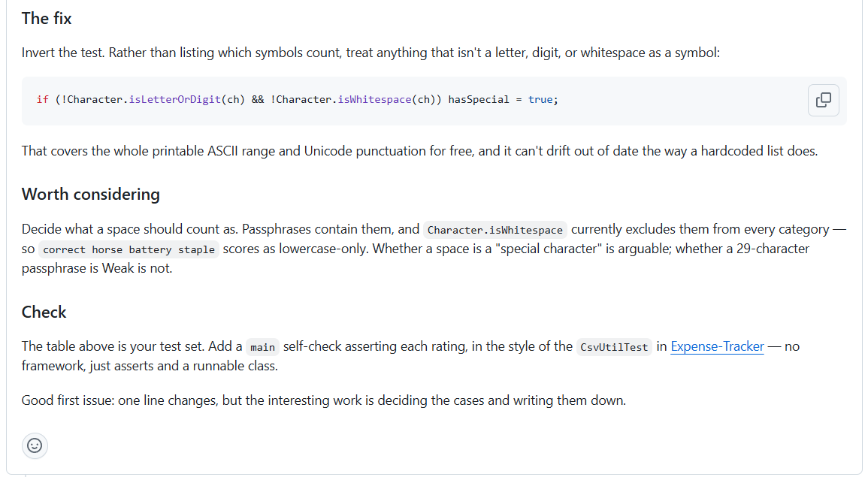Image resolution: width=868 pixels, height=477 pixels.
Task: Follow the Expense-Tracker link
Action: 717,346
